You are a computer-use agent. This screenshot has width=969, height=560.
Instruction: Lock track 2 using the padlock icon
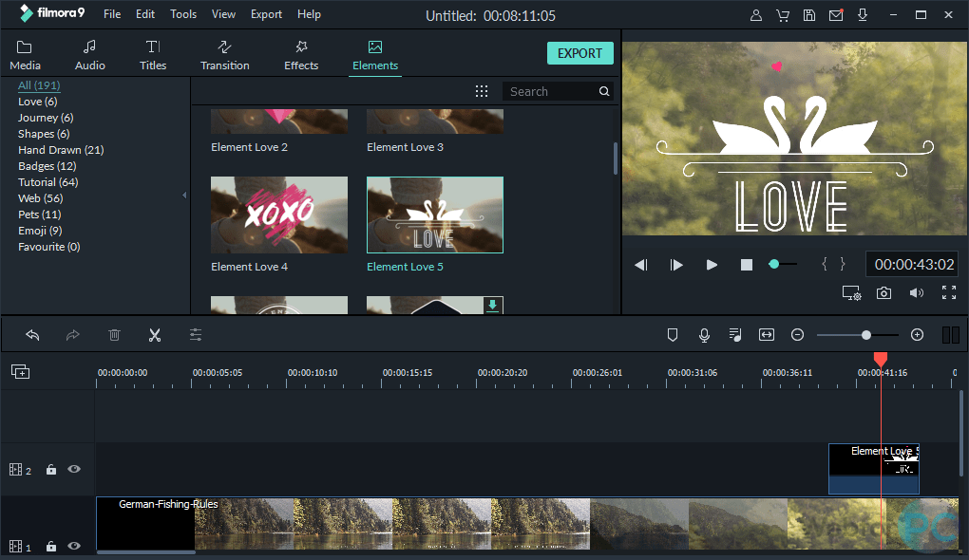(50, 469)
